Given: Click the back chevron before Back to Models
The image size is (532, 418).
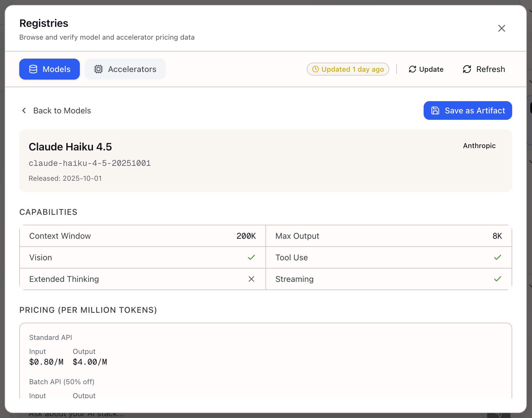Looking at the screenshot, I should 24,110.
